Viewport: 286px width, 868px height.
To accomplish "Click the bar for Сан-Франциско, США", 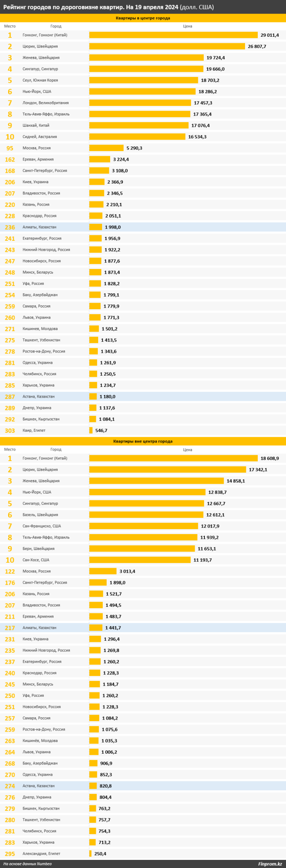I will (x=143, y=526).
